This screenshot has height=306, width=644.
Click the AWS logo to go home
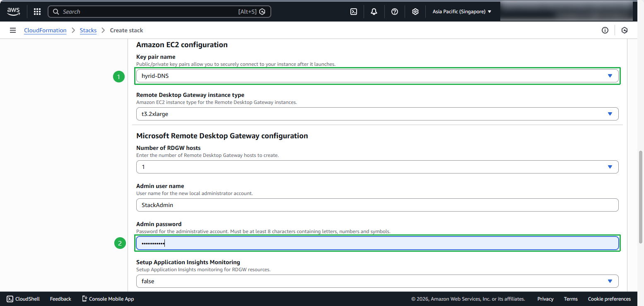pyautogui.click(x=13, y=11)
